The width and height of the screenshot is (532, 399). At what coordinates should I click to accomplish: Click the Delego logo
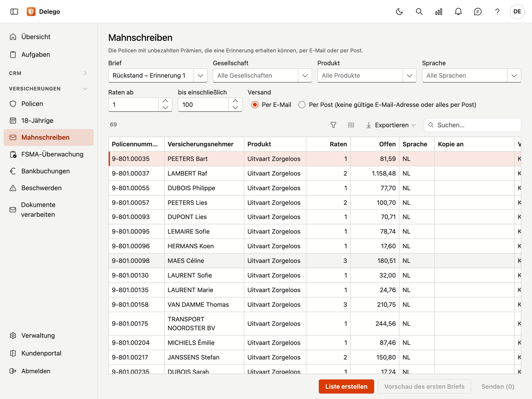pos(31,11)
